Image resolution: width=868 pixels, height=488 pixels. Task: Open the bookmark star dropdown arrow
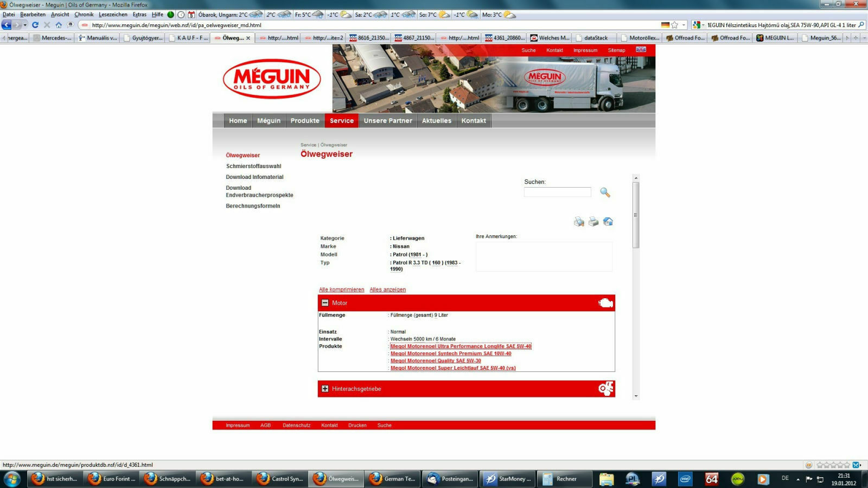[x=684, y=25]
